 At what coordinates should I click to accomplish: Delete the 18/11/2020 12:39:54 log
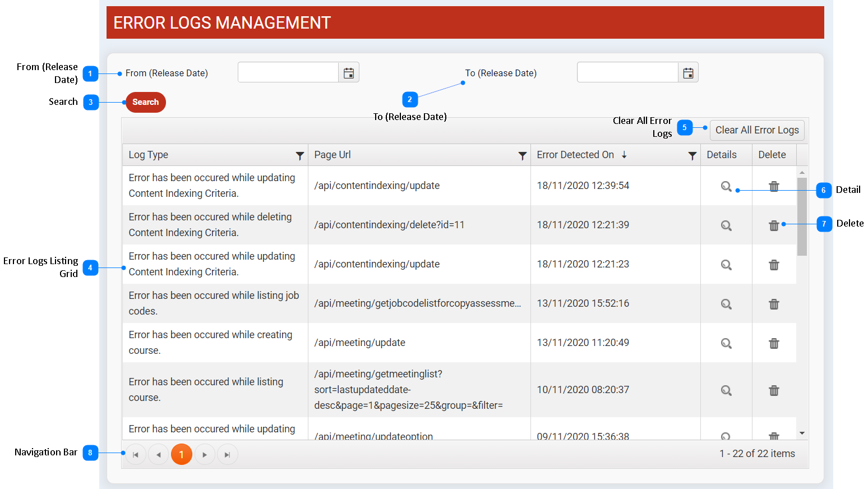[x=774, y=186]
